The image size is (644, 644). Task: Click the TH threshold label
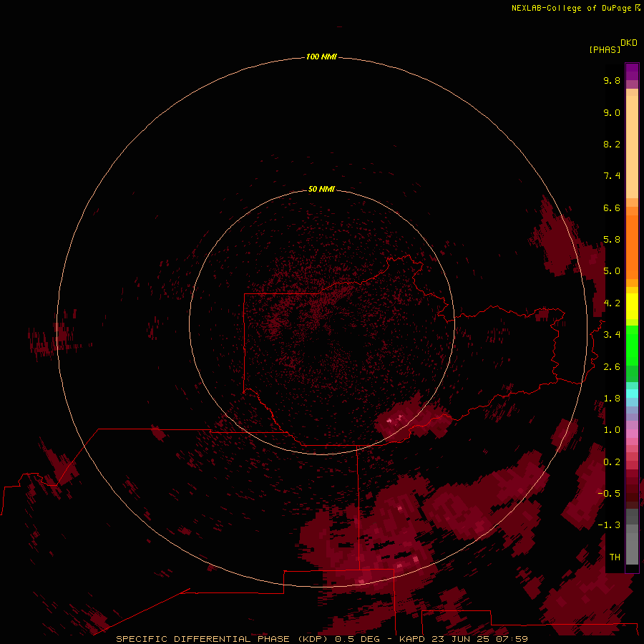coord(615,557)
